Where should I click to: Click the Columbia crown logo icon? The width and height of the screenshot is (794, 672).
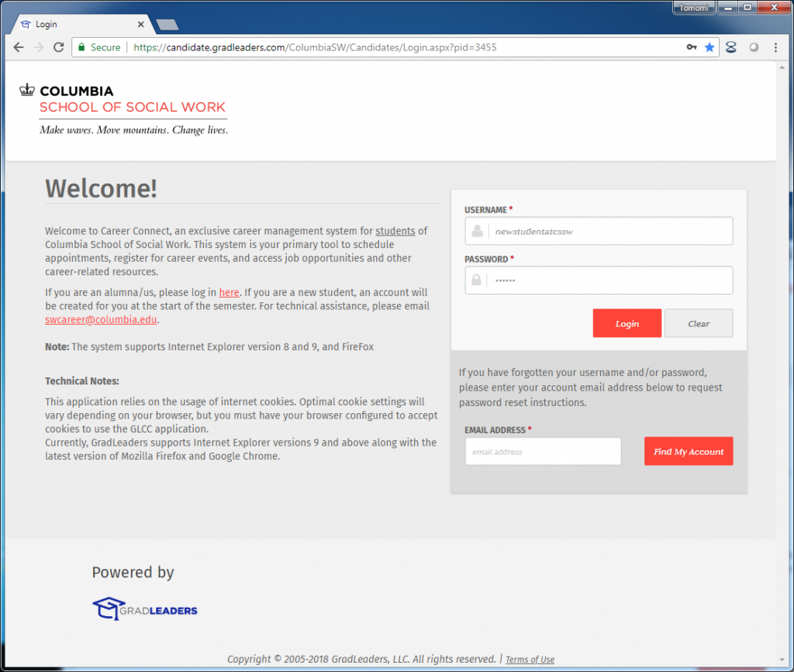point(27,90)
